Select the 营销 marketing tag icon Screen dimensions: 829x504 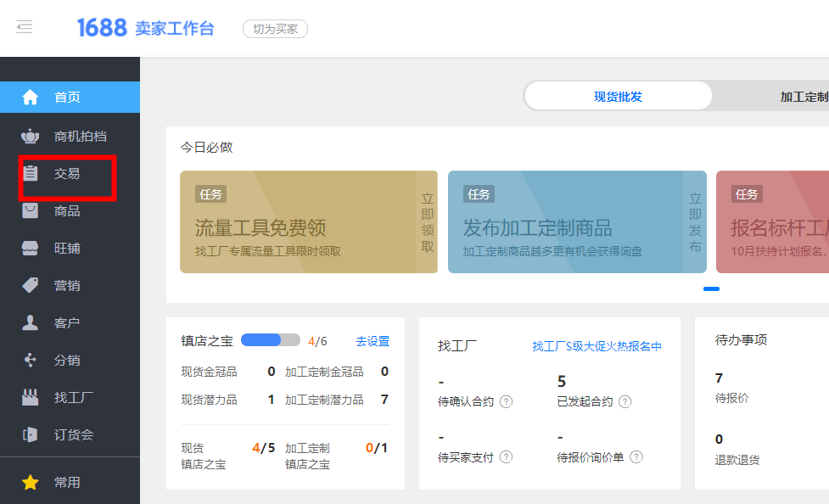point(31,285)
